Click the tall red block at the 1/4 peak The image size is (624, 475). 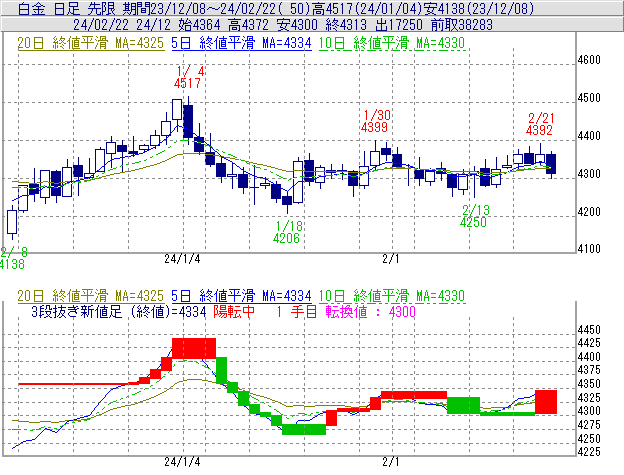(194, 348)
